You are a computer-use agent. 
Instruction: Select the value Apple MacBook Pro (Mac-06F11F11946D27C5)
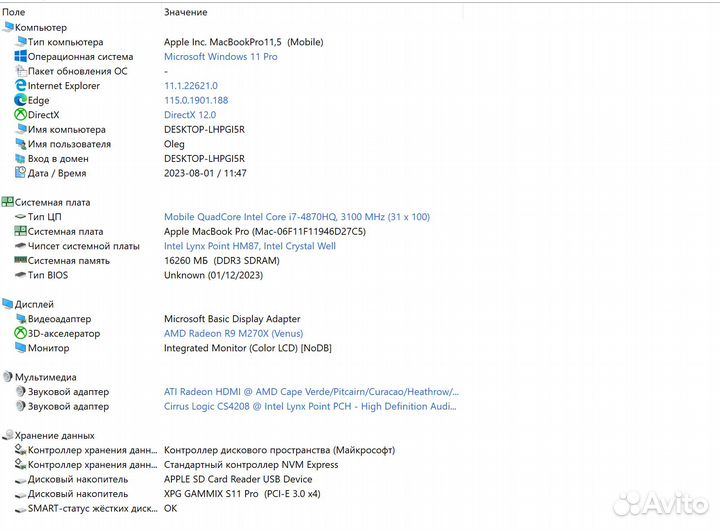coord(265,231)
